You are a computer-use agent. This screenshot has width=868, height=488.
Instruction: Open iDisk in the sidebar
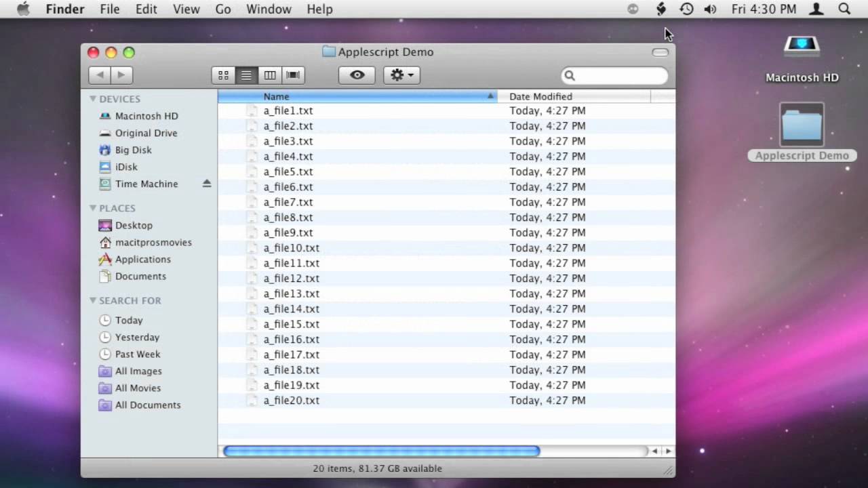(126, 167)
